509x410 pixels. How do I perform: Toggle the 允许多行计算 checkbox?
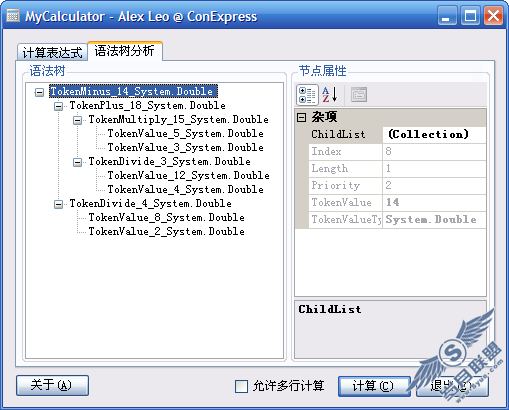(x=241, y=386)
